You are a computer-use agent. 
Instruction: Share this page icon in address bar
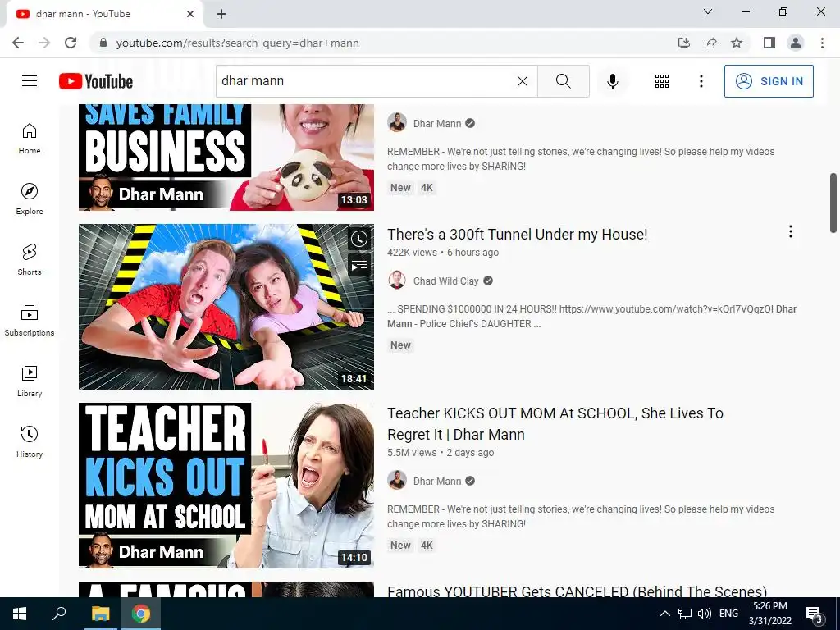[x=710, y=43]
